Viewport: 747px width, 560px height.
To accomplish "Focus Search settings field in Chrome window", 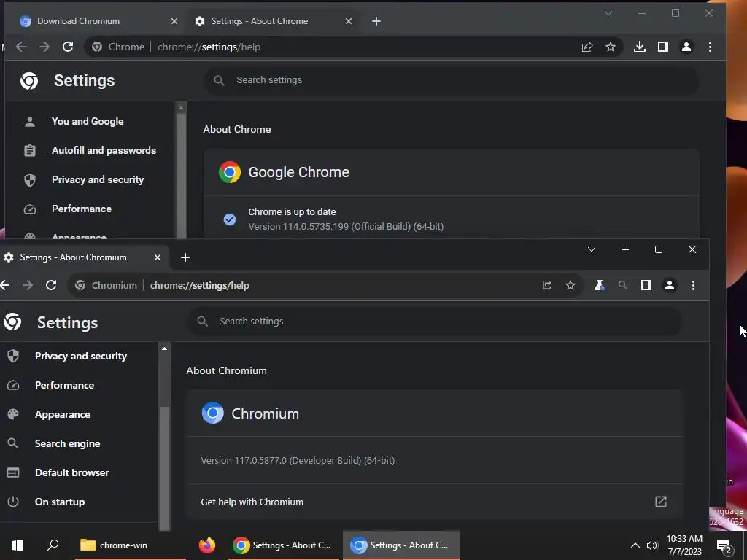I will click(451, 80).
